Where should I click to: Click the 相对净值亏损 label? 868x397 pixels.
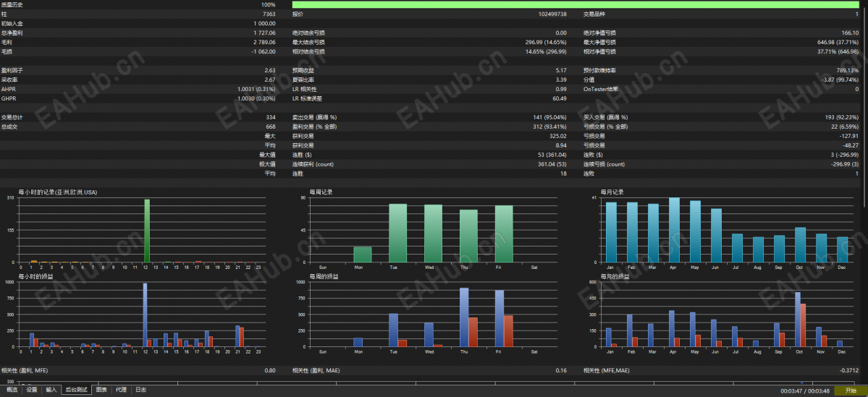point(599,51)
